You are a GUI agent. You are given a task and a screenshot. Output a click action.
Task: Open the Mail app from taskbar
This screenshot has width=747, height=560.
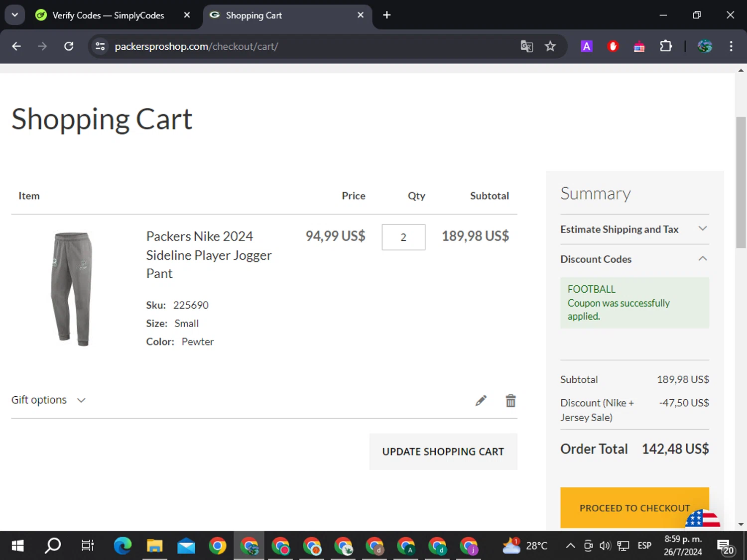point(186,546)
